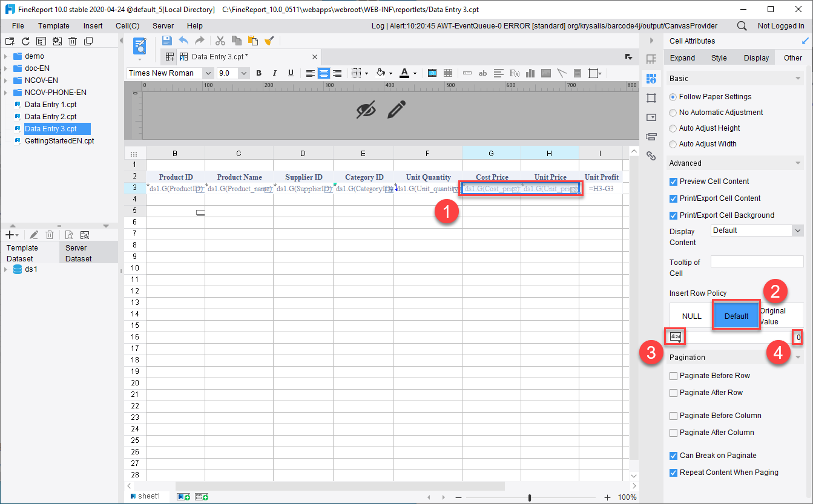This screenshot has width=813, height=504.
Task: Click the NULL insert row policy button
Action: [690, 315]
